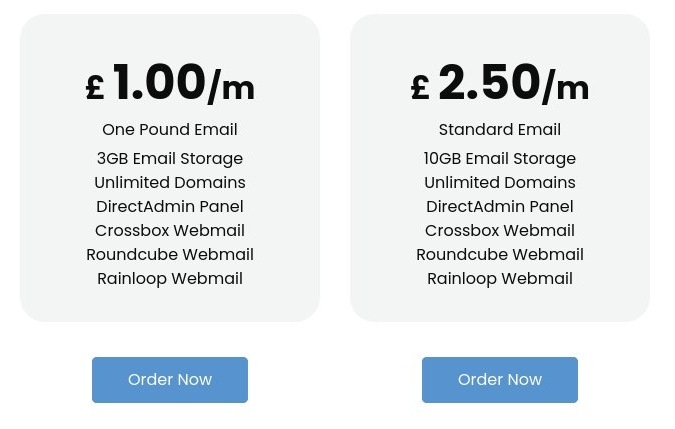Screen dimensions: 675x429
Task: Click Unlimited Domains in One Pound plan
Action: (170, 182)
